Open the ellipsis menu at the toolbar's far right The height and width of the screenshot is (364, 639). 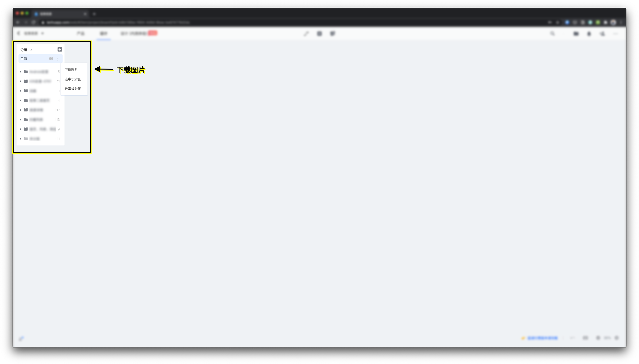616,34
